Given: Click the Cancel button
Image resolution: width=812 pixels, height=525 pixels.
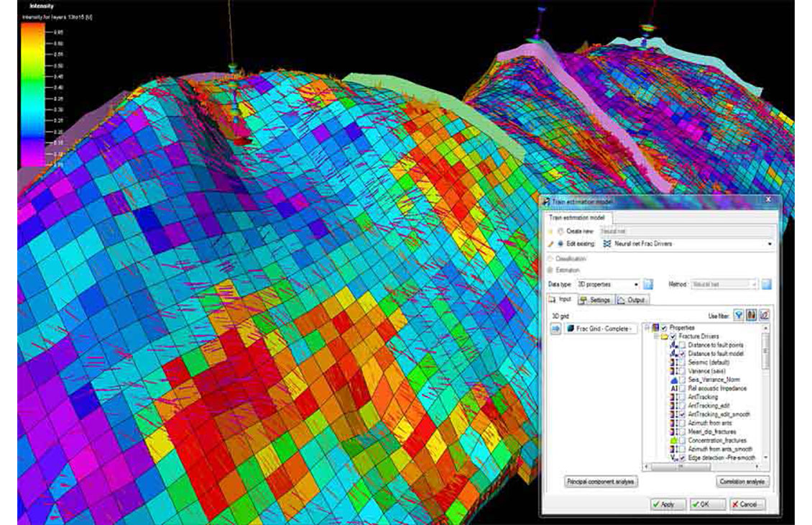Looking at the screenshot, I should tap(747, 503).
